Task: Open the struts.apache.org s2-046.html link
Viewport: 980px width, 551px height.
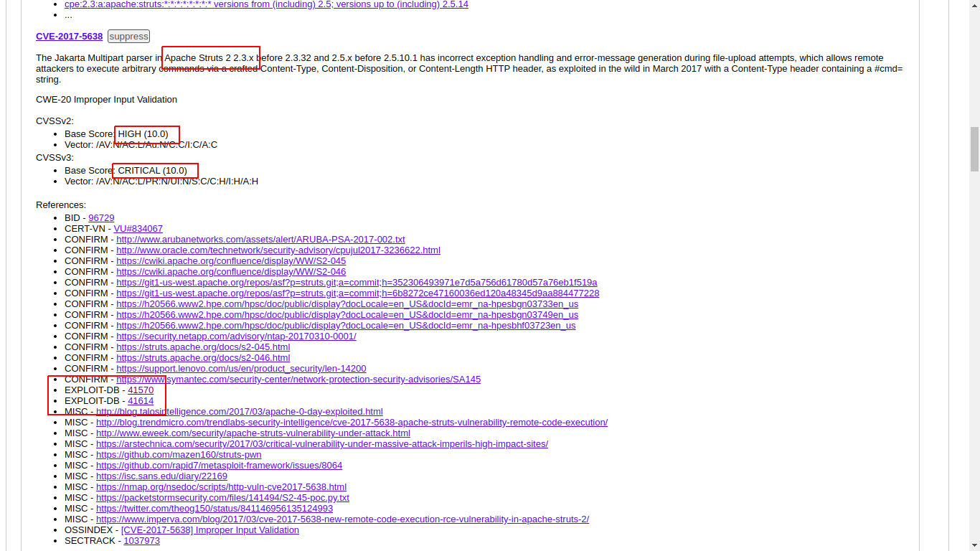Action: [x=203, y=358]
